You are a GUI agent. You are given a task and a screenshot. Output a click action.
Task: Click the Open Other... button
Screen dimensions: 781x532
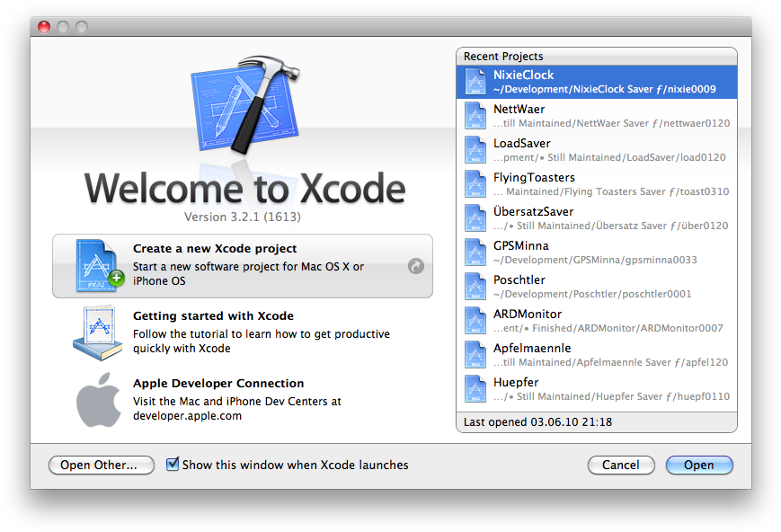[x=102, y=465]
